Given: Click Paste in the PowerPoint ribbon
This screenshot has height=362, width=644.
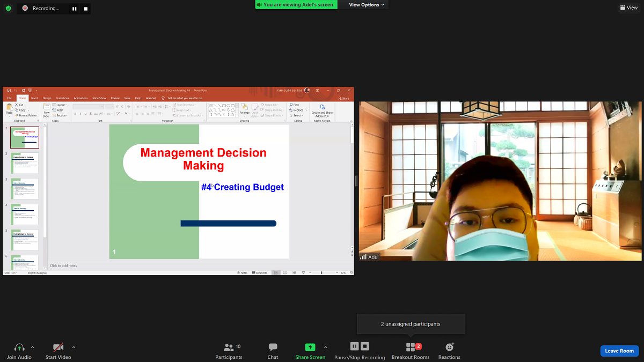Looking at the screenshot, I should [9, 109].
